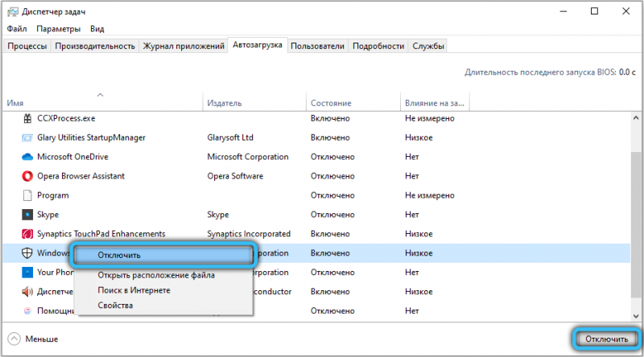Click the Glary Utilities StartupManager icon
Image resolution: width=644 pixels, height=357 pixels.
tap(27, 137)
